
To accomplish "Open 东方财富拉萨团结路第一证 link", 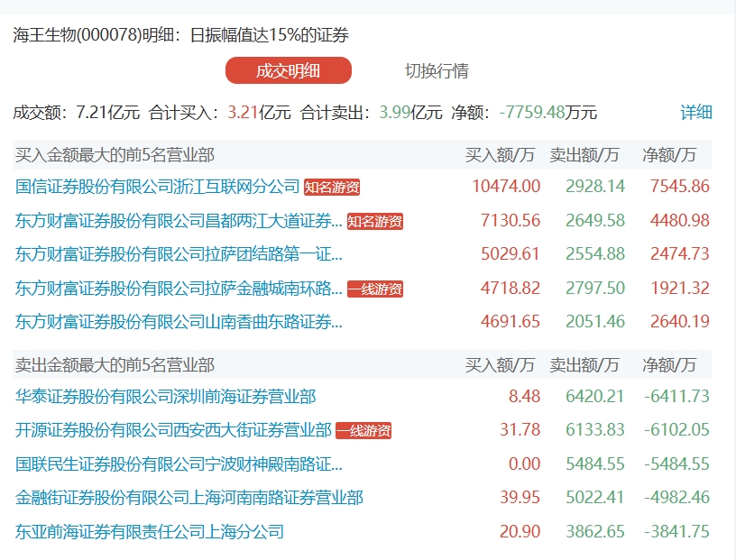I will point(179,254).
